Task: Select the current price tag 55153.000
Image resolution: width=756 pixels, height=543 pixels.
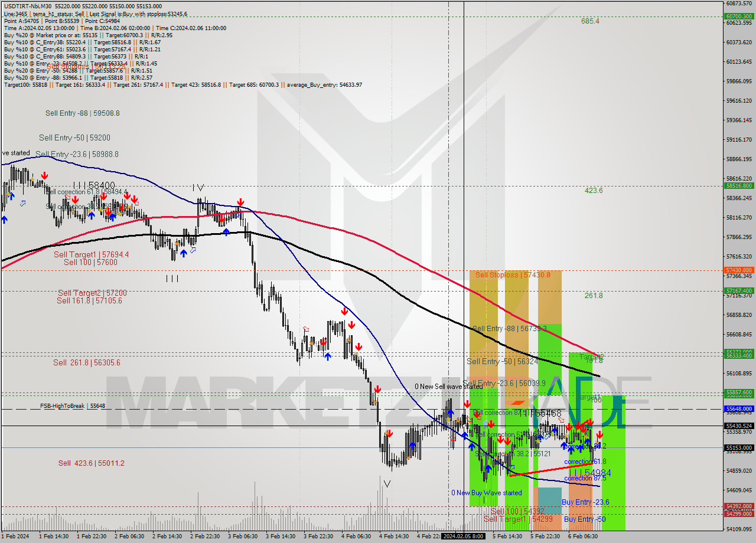Action: (x=738, y=447)
